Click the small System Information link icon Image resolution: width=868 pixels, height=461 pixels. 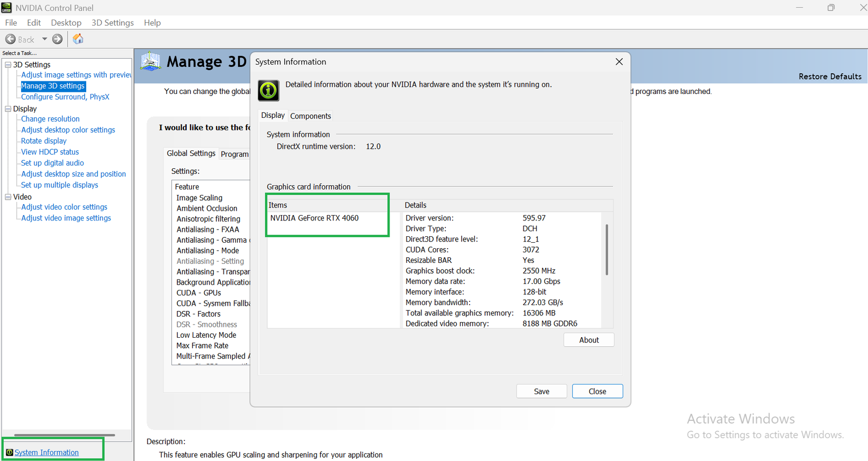pyautogui.click(x=9, y=452)
